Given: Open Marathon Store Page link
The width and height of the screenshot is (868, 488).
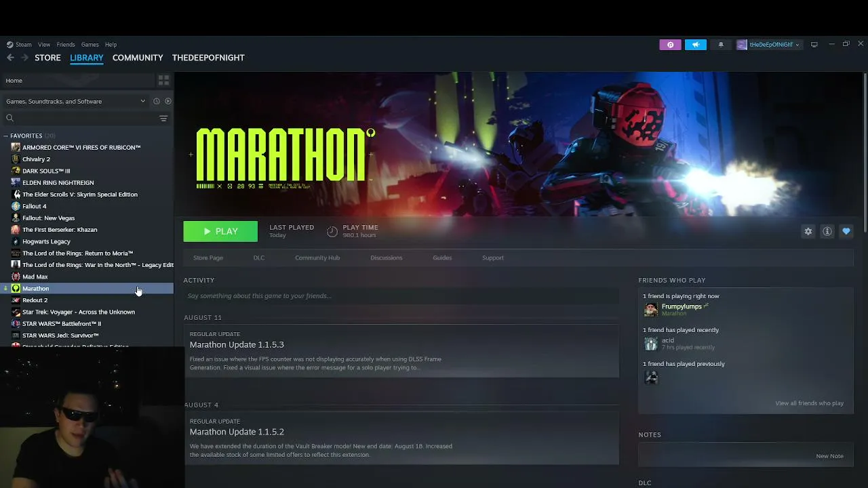Looking at the screenshot, I should (208, 258).
